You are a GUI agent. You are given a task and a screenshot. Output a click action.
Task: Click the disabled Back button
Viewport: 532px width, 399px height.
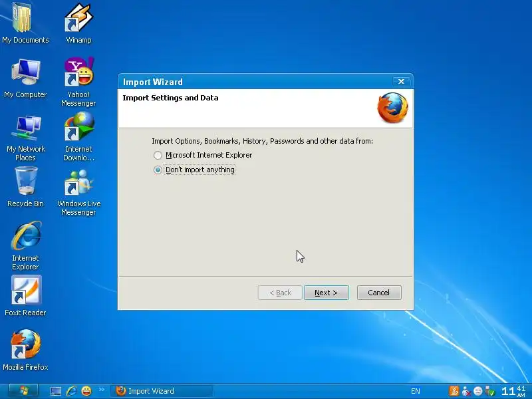coord(280,293)
